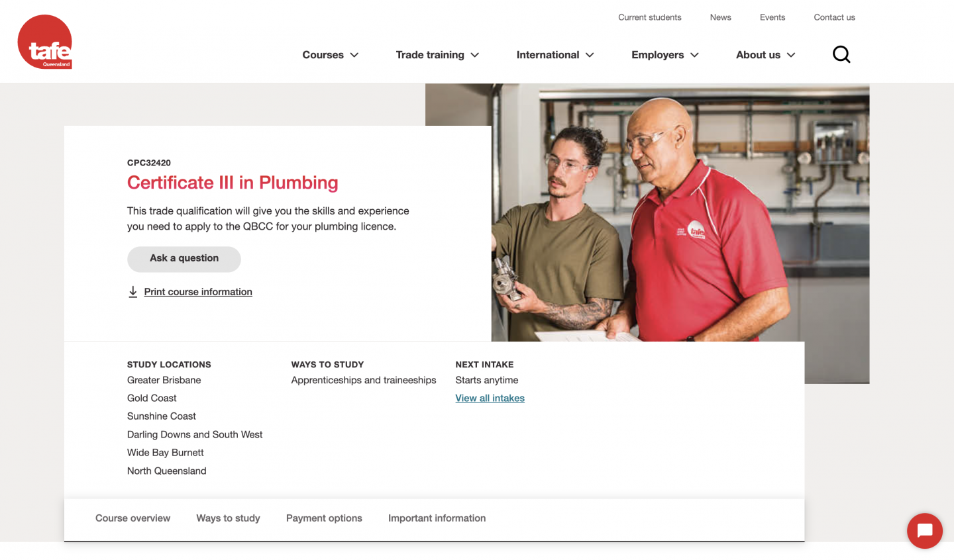Screen dimensions: 954x560
Task: Expand the Trade training menu
Action: pyautogui.click(x=437, y=55)
